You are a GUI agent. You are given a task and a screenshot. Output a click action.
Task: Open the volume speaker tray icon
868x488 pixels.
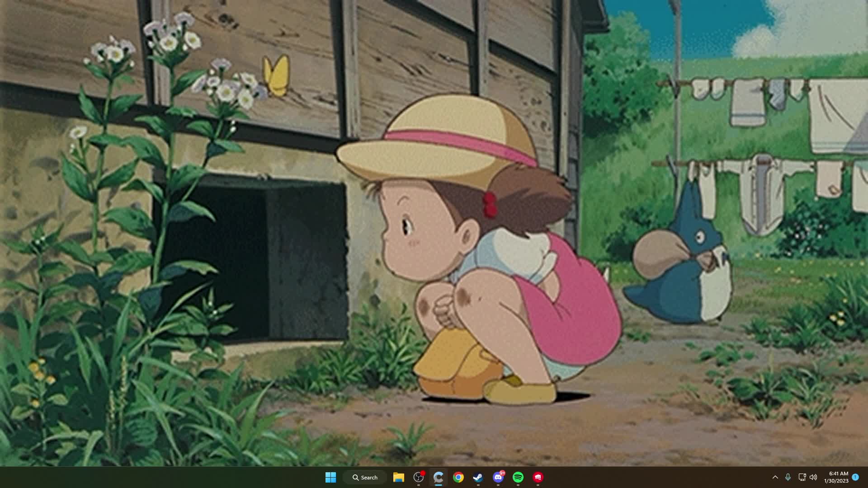813,477
